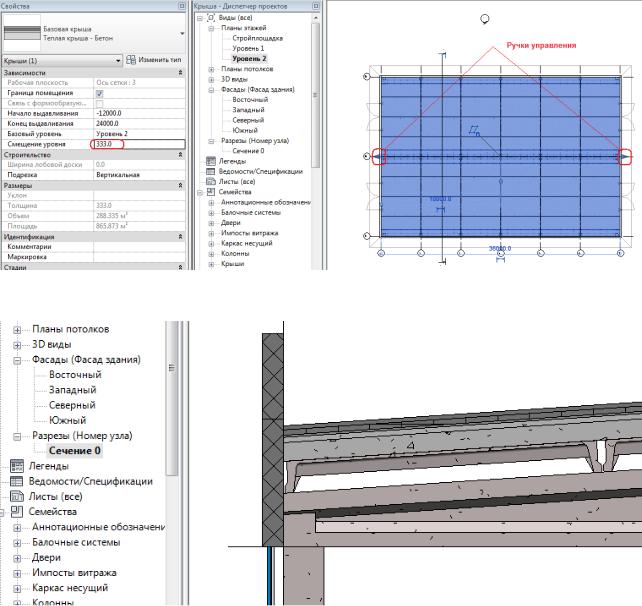Click the upper Project Browser vertical scrollbar
Screen dimensions: 642x606
tap(316, 95)
